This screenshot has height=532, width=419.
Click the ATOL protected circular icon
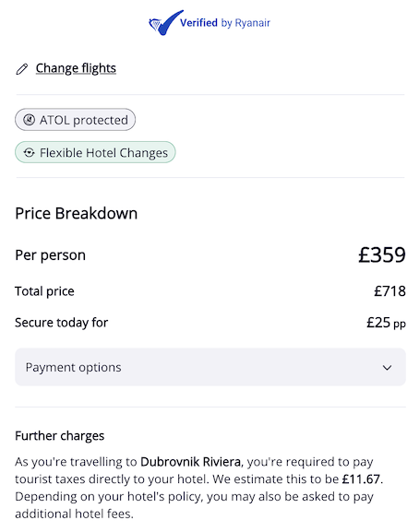coord(30,120)
